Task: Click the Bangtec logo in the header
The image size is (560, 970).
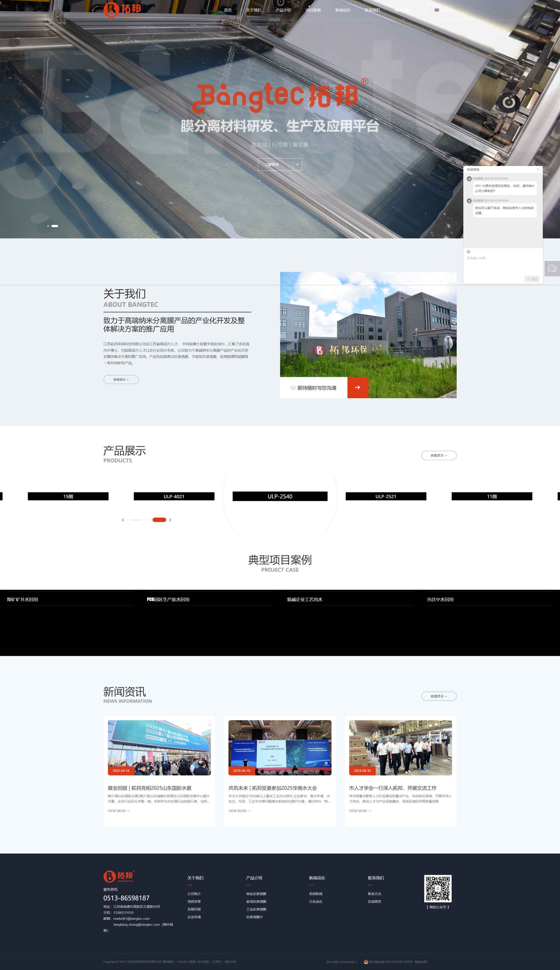Action: point(123,10)
